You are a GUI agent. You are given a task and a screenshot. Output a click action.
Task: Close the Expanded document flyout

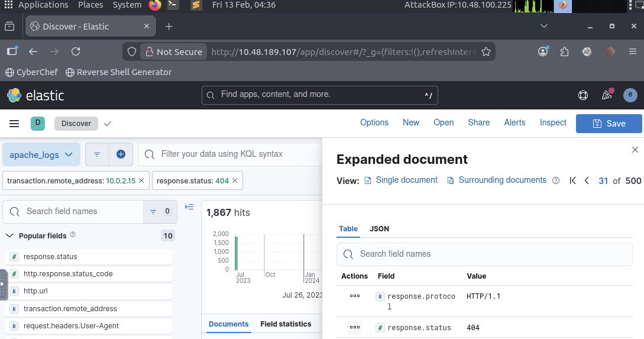point(635,150)
